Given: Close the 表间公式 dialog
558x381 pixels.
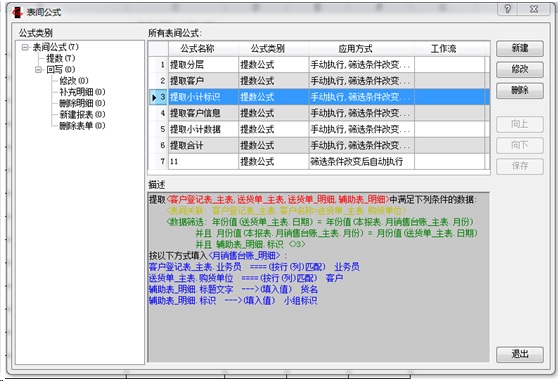Looking at the screenshot, I should [534, 9].
